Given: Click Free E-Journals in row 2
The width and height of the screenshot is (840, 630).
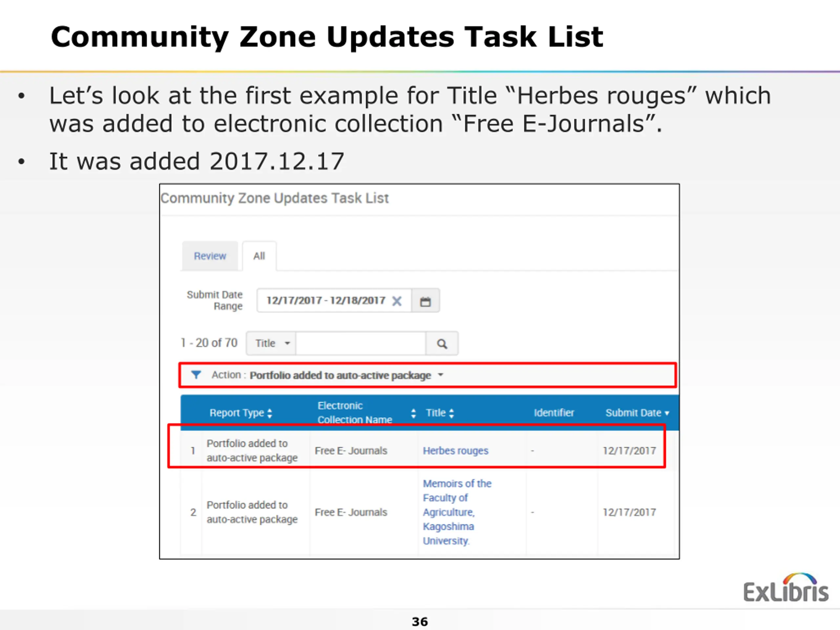Looking at the screenshot, I should (x=351, y=512).
